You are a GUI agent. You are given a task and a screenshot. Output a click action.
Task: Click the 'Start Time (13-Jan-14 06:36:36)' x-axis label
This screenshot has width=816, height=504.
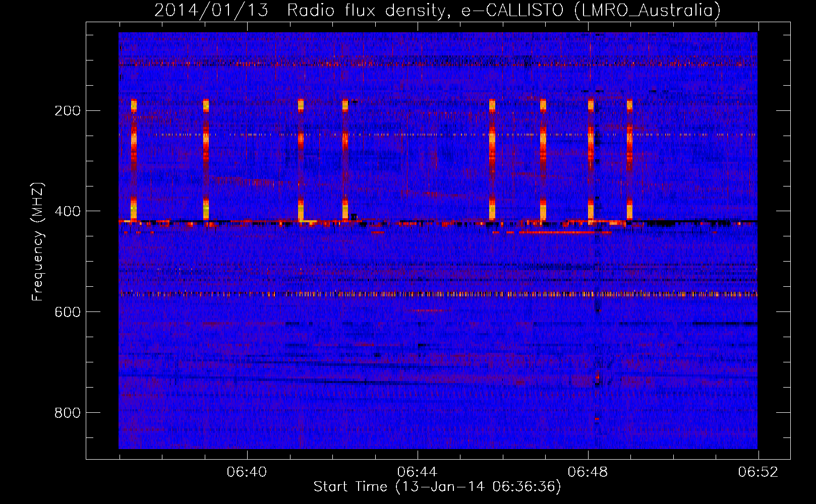(437, 487)
